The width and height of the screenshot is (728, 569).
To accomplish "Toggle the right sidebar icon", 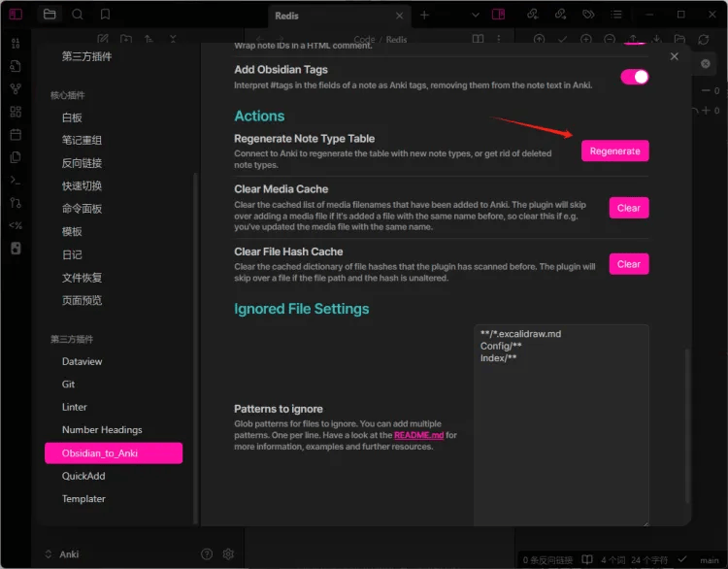I will 498,15.
